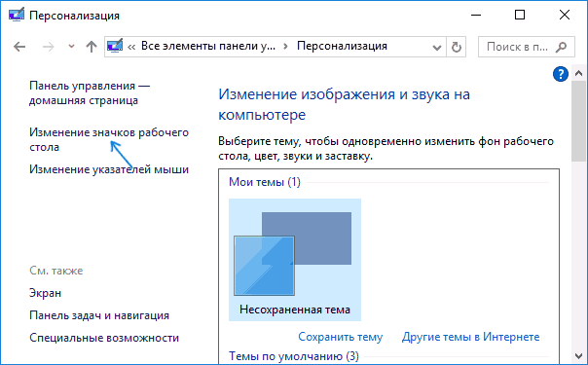Open the Экран link

click(45, 293)
